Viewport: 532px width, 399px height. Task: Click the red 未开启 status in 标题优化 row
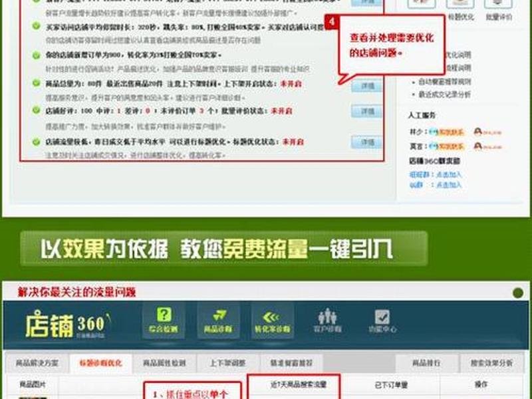[x=293, y=142]
